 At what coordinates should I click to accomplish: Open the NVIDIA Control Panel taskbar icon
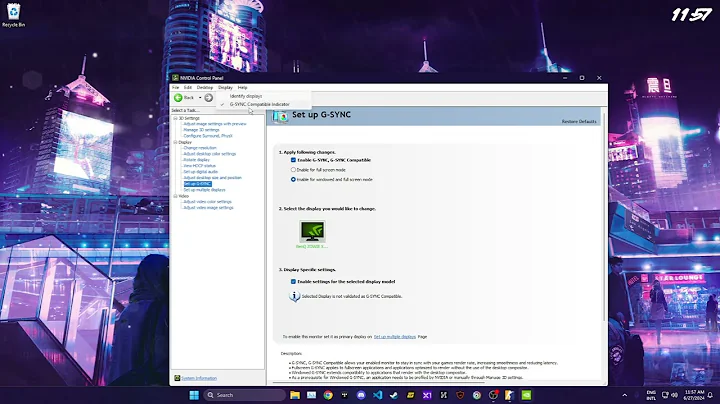(526, 395)
